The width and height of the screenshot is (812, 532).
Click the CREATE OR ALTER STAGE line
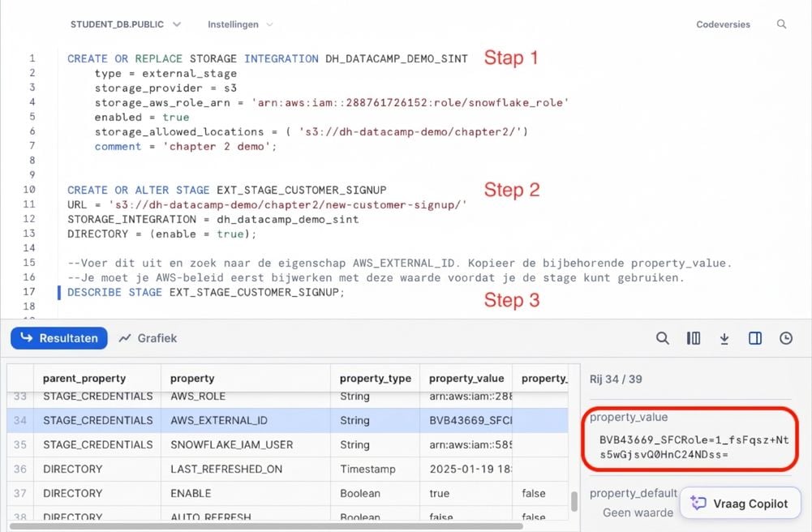227,190
